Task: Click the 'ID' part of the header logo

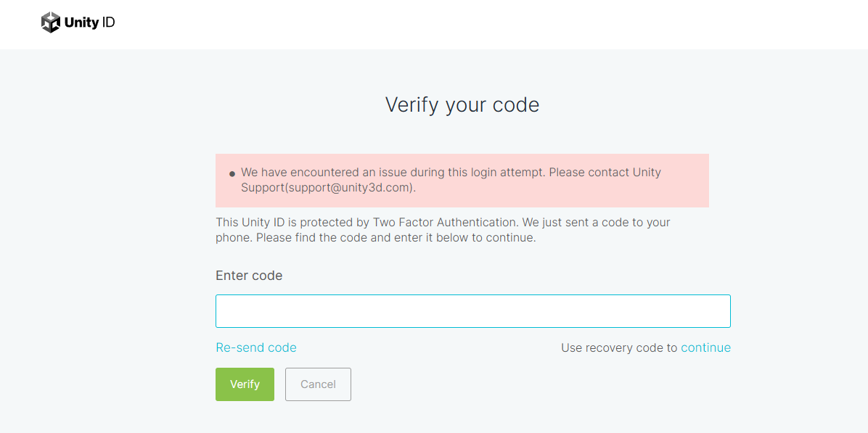Action: click(108, 22)
